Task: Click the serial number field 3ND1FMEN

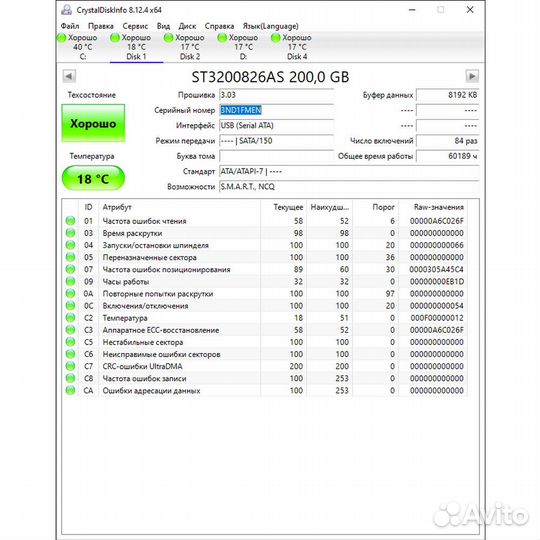Action: 276,110
